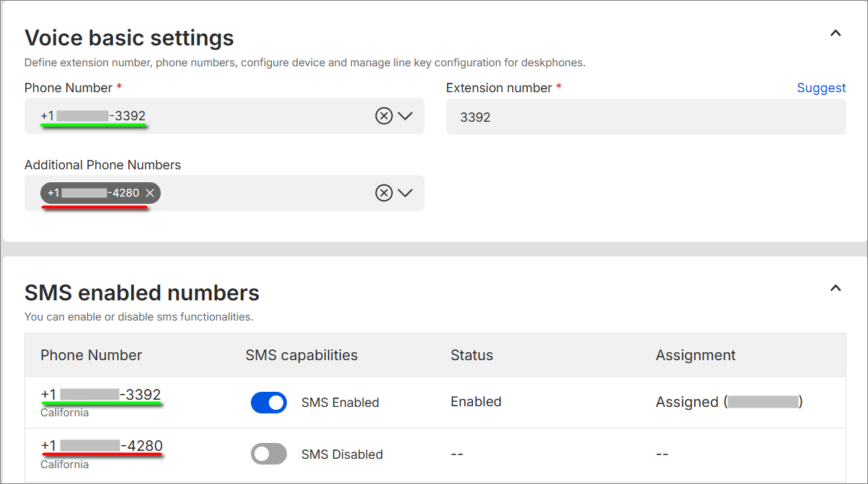Click the Assigned value in the first row
Image resolution: width=868 pixels, height=484 pixels.
coord(686,402)
